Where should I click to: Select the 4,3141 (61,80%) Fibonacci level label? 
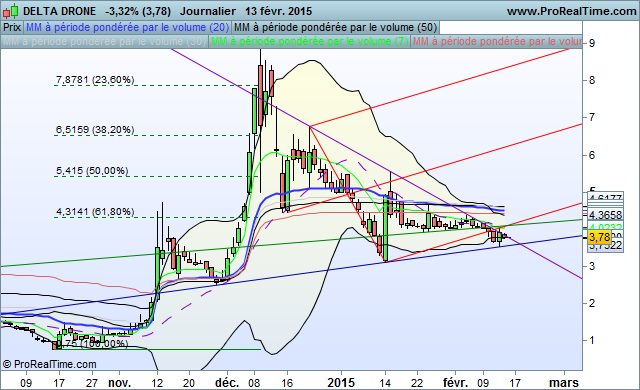pos(95,212)
